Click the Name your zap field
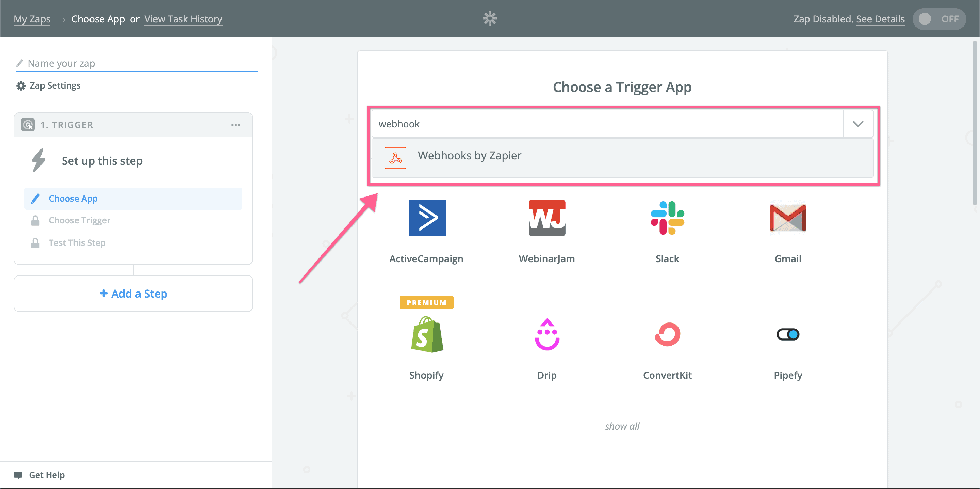 [136, 63]
